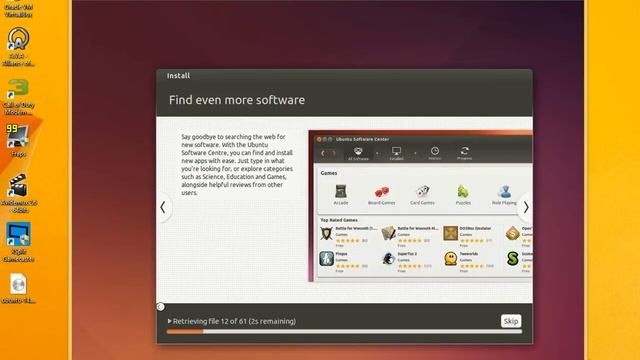Select the Puzzles category icon
This screenshot has height=360, width=640.
click(463, 191)
